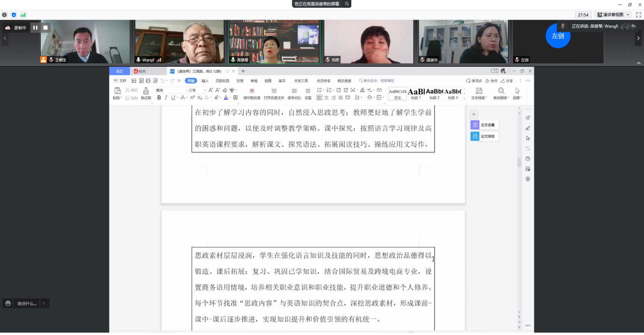Select the 格式刷 format painter

pyautogui.click(x=146, y=93)
